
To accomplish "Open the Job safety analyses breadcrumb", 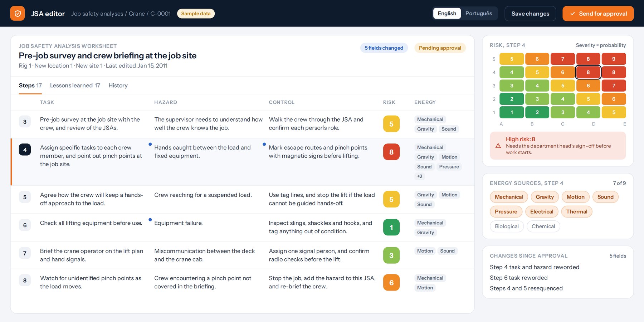I will coord(97,14).
